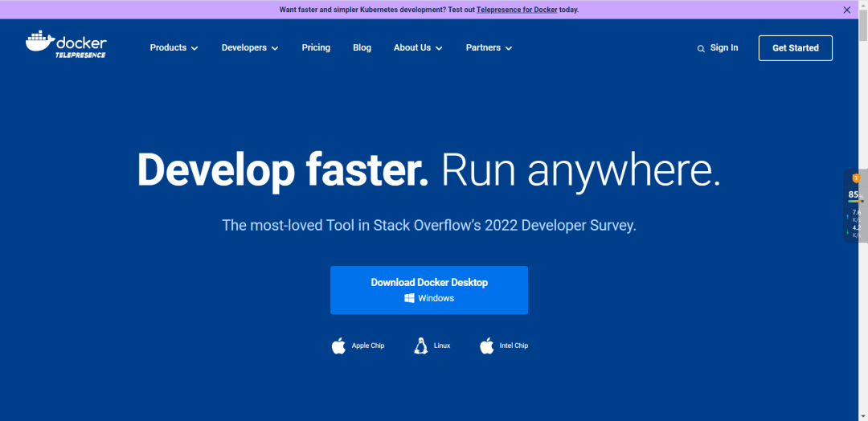Click the page vertical scrollbar thumb
Screen dimensions: 868x421
coord(863,25)
